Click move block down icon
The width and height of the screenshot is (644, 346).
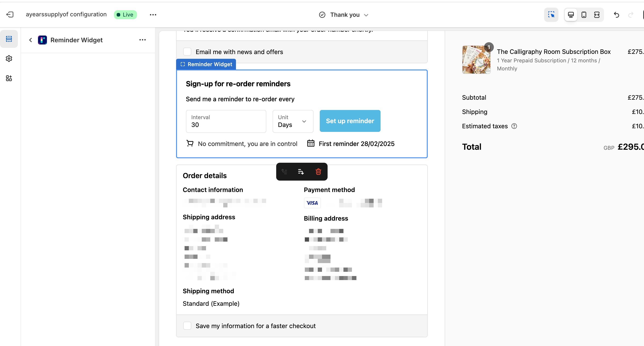pos(301,172)
